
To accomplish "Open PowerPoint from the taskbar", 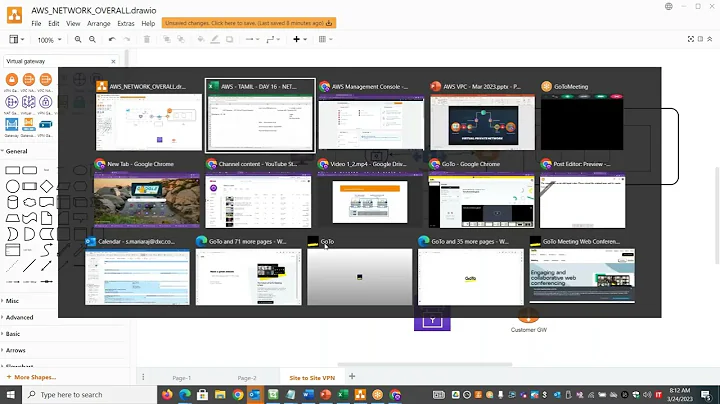I will click(326, 395).
